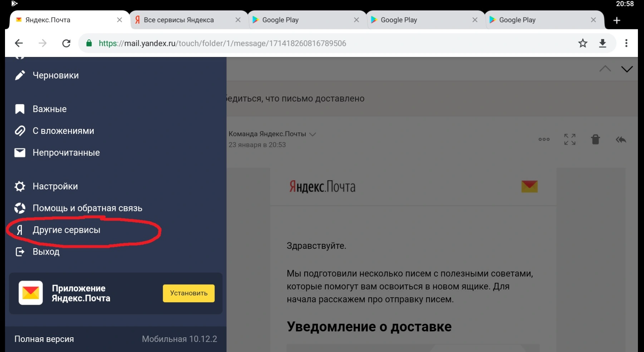Click the Яндекс.Почта app icon in the banner
Image resolution: width=644 pixels, height=352 pixels.
coord(31,293)
